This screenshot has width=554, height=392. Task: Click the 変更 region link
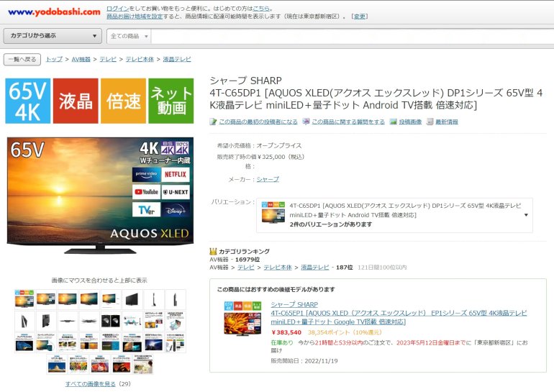pyautogui.click(x=360, y=17)
